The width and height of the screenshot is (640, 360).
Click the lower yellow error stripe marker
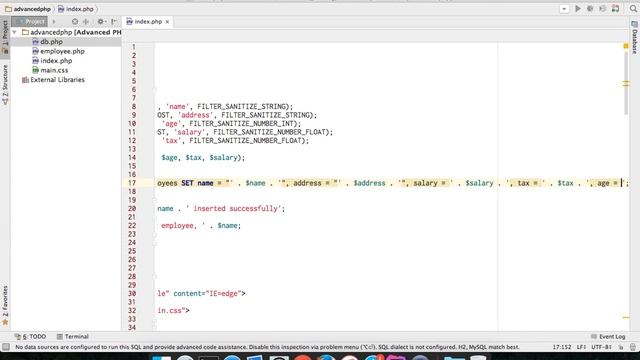(x=626, y=317)
